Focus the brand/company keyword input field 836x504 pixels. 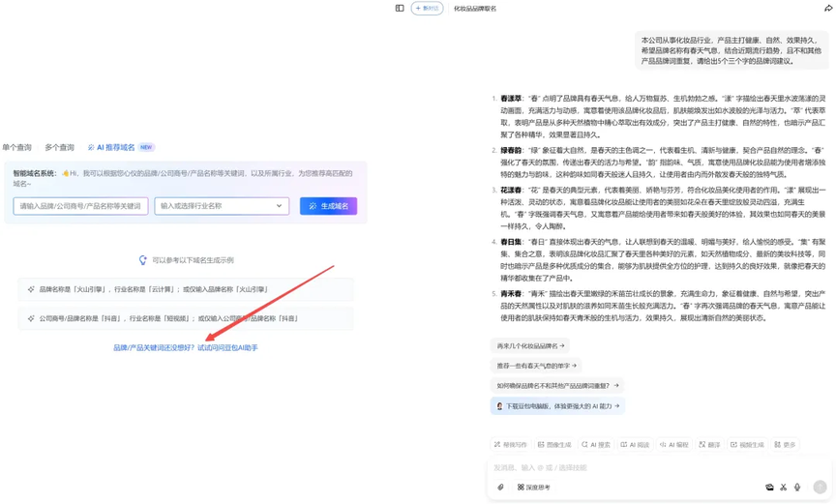[x=80, y=206]
